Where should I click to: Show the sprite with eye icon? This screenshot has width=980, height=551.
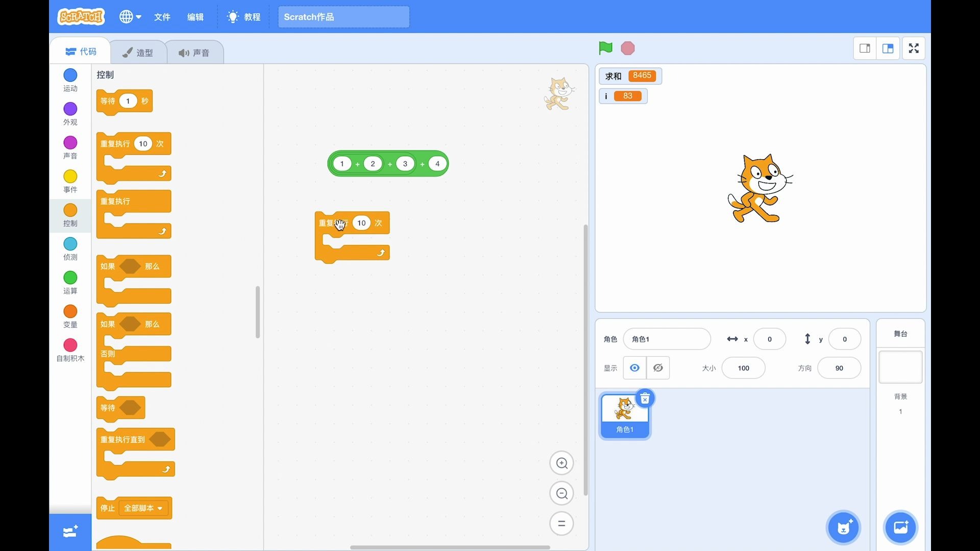point(634,368)
